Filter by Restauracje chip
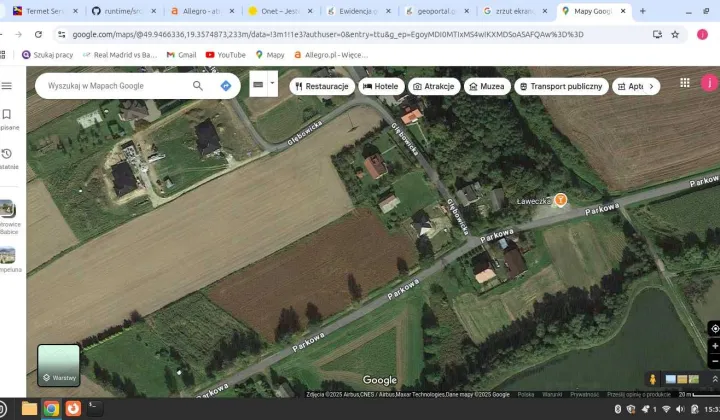This screenshot has width=720, height=420. [x=322, y=86]
